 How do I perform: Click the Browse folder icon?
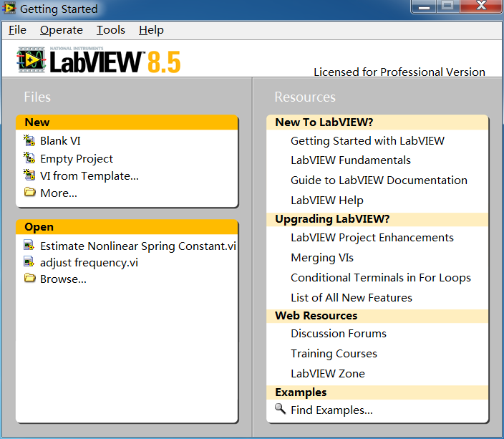[29, 279]
